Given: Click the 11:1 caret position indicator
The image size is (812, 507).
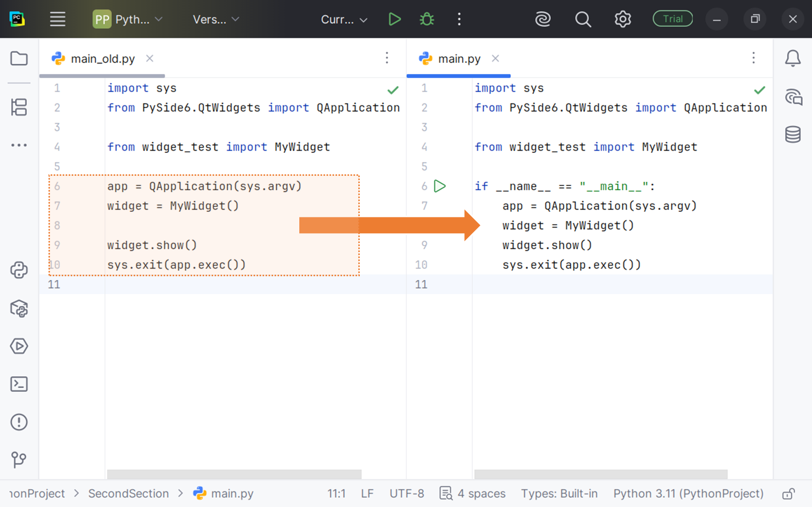Looking at the screenshot, I should pos(336,494).
